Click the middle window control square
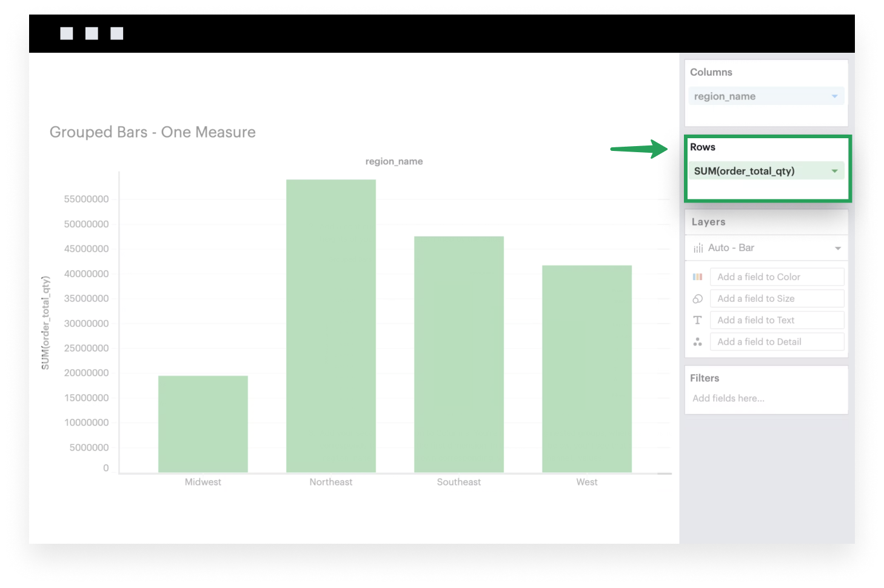Screen dimensions: 884x588 point(92,33)
